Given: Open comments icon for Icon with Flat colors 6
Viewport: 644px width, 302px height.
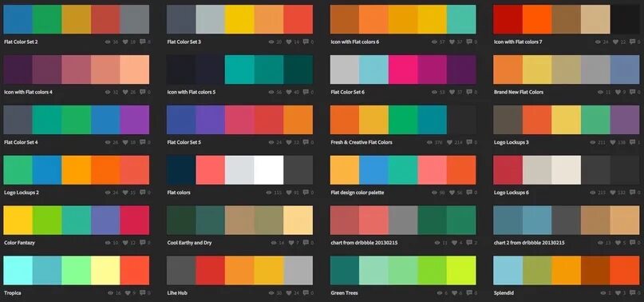Looking at the screenshot, I should [469, 42].
